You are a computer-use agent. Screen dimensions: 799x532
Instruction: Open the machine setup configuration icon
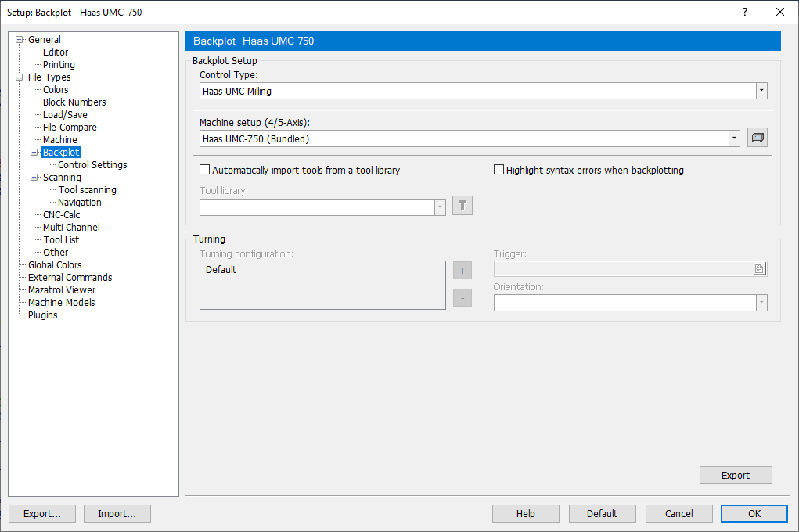(758, 138)
